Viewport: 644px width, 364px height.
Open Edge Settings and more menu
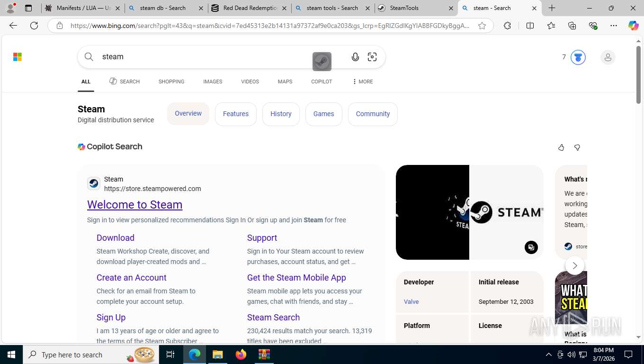(614, 26)
